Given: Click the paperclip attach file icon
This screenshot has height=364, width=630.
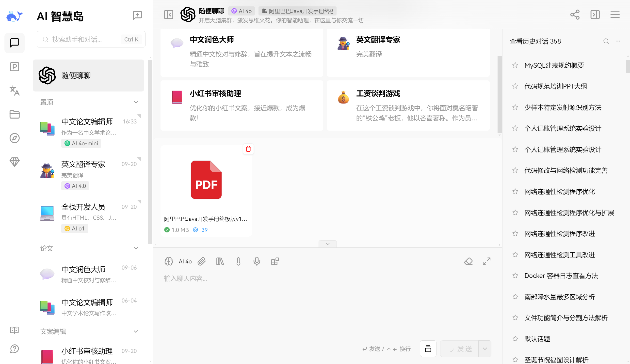Looking at the screenshot, I should (201, 262).
